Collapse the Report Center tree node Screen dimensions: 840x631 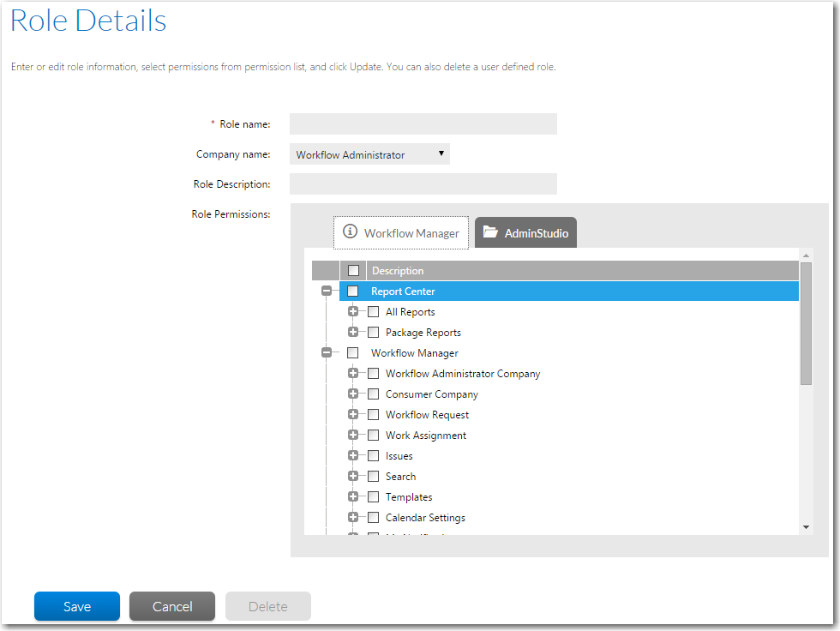pyautogui.click(x=326, y=291)
